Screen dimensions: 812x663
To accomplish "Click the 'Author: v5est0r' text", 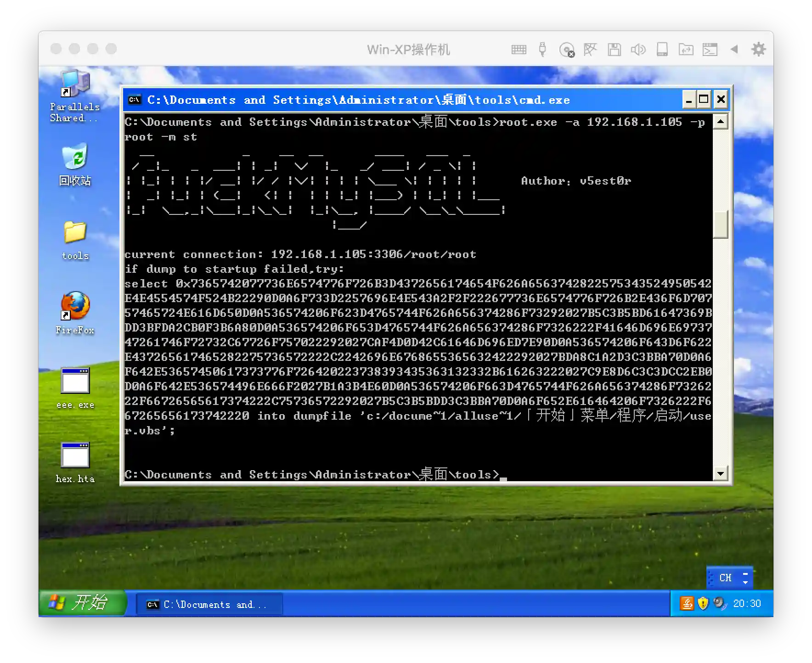I will coord(576,181).
